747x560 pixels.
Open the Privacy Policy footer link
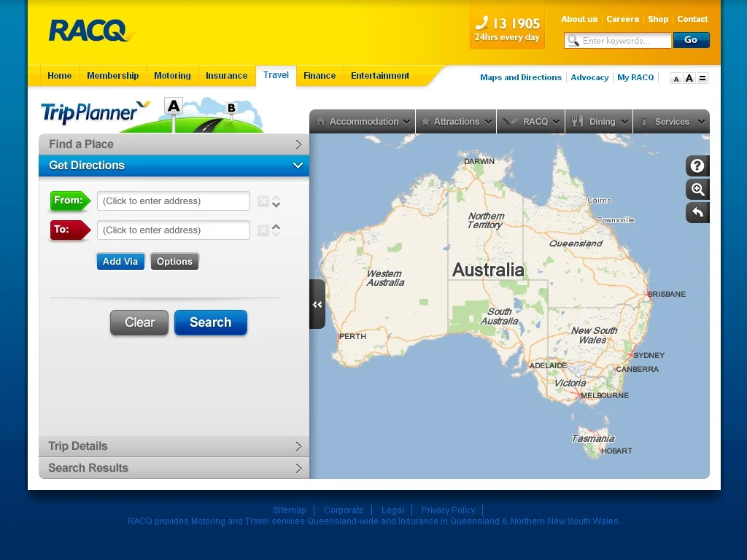(449, 510)
